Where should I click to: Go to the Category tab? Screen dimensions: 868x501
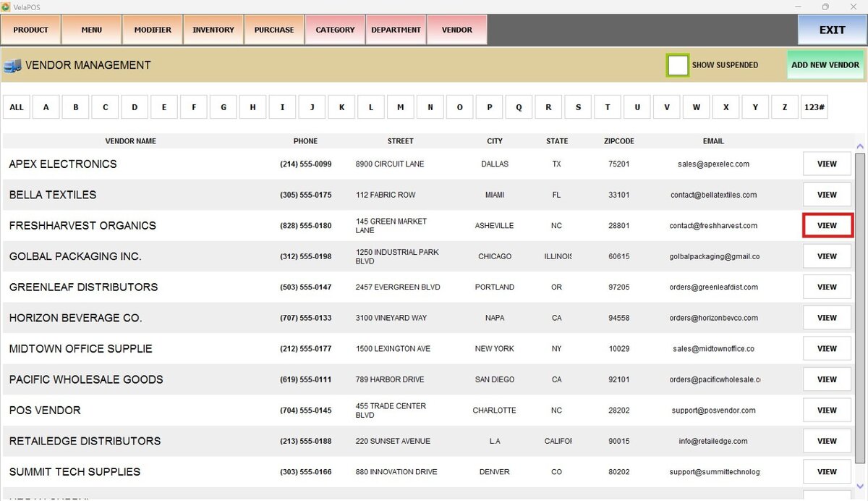click(x=335, y=30)
